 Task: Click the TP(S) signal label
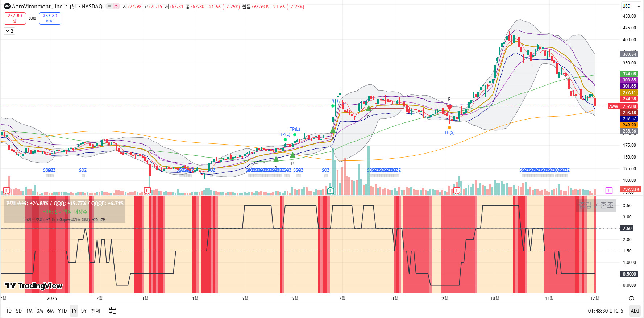pyautogui.click(x=449, y=133)
